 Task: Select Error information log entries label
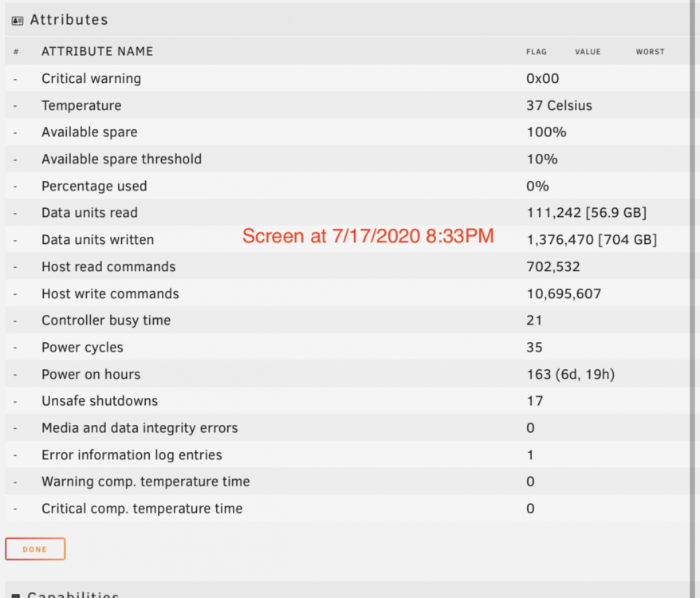pyautogui.click(x=132, y=454)
